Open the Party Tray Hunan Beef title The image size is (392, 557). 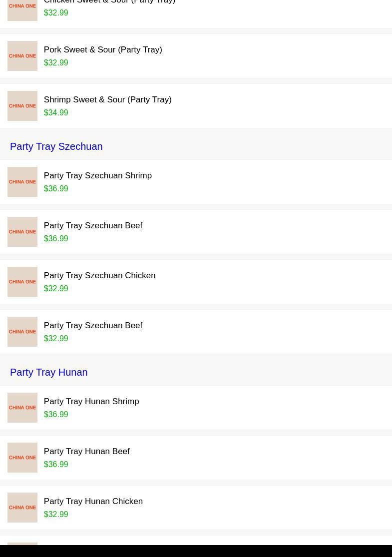[x=87, y=452]
